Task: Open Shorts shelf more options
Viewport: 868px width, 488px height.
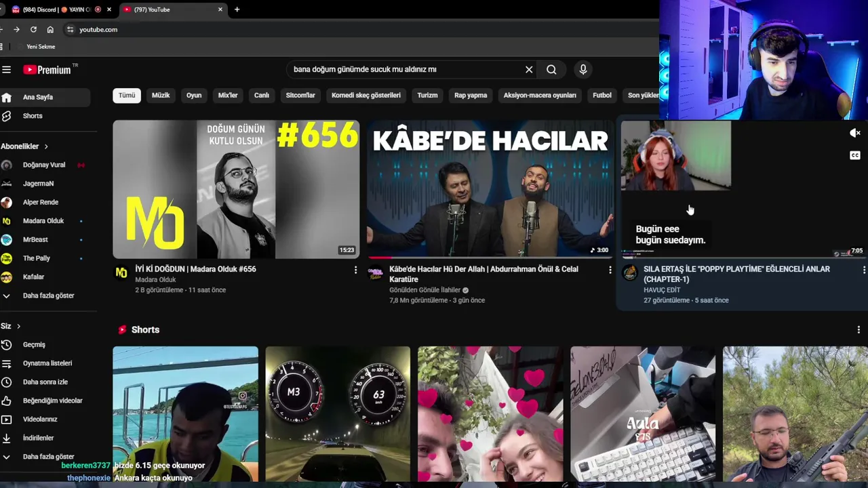Action: pyautogui.click(x=859, y=330)
